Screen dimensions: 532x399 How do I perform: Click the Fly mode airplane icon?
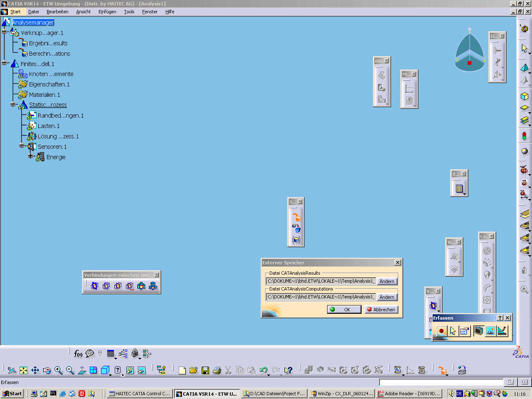(12, 370)
